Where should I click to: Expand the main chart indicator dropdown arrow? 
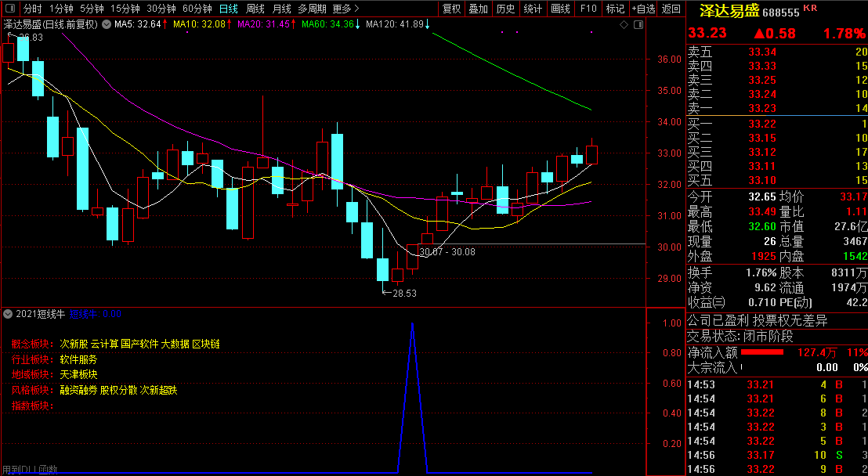point(107,24)
